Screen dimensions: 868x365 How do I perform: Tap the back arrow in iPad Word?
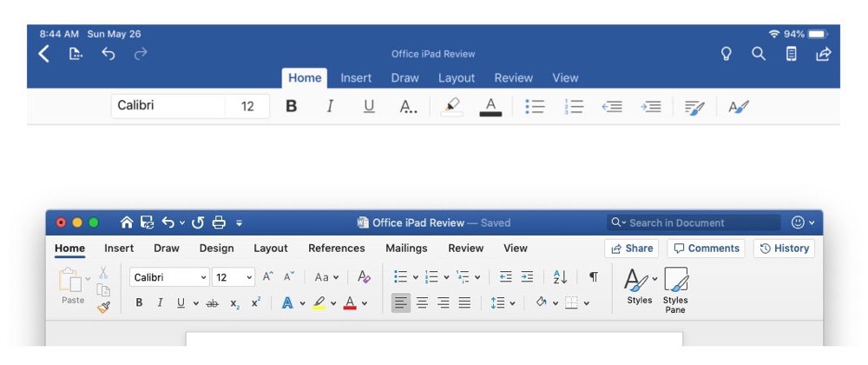coord(44,54)
